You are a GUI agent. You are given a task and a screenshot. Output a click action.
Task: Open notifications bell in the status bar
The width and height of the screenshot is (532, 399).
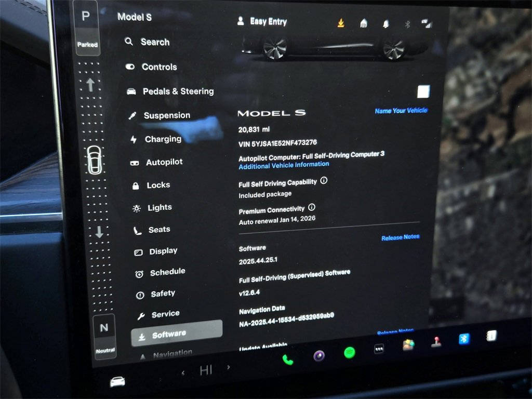[x=386, y=24]
